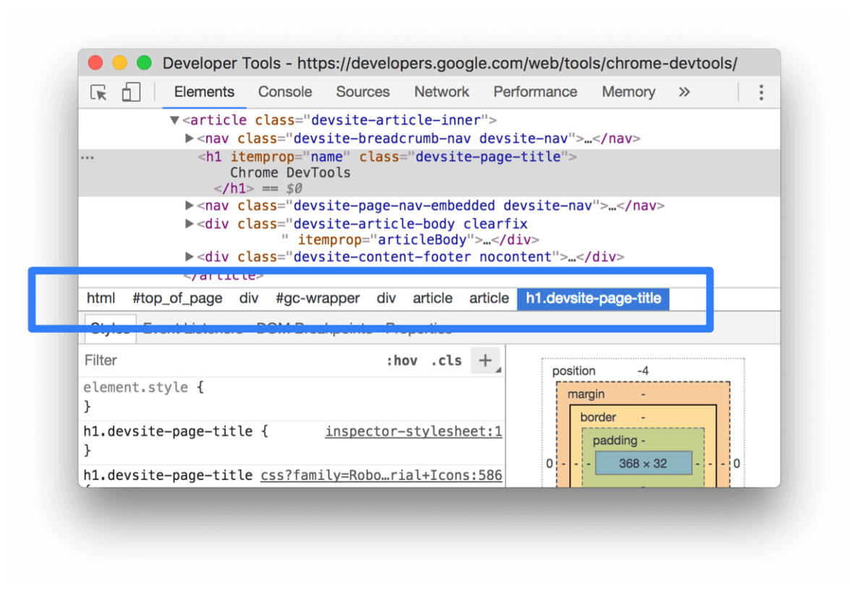Open the DevTools three-dot customize menu
The image size is (868, 595).
click(761, 92)
